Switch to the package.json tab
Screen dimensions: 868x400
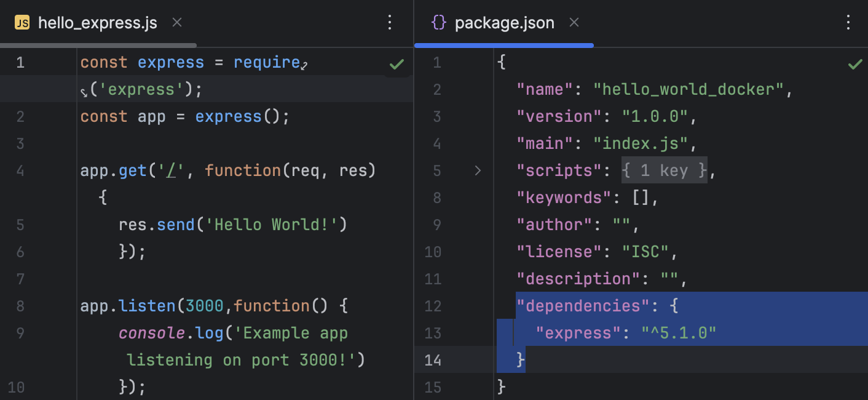point(504,22)
